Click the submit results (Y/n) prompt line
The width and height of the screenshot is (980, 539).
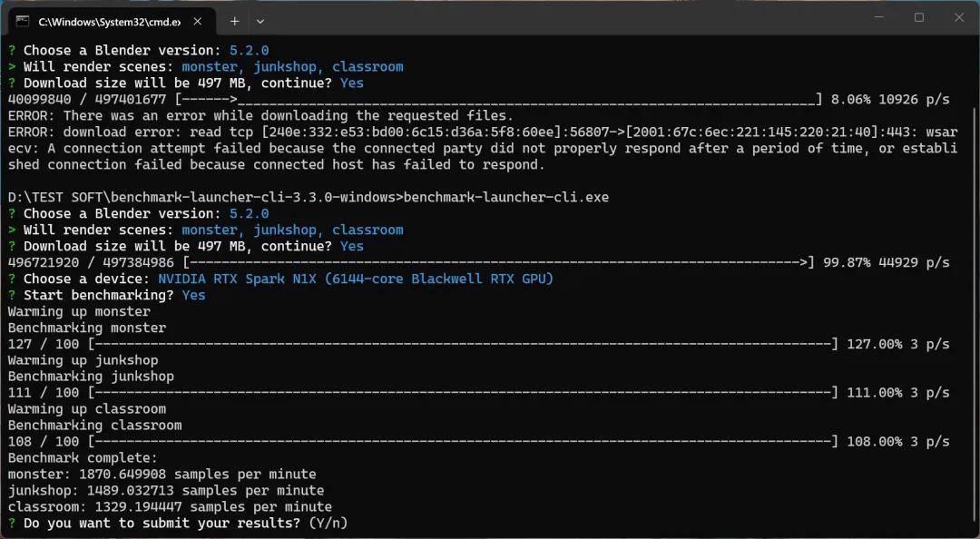coord(178,523)
